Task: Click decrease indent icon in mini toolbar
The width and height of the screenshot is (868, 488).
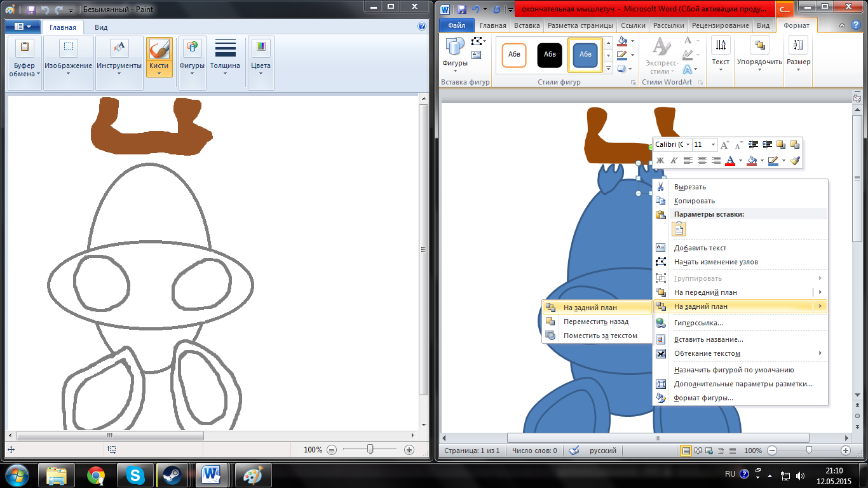Action: 754,145
